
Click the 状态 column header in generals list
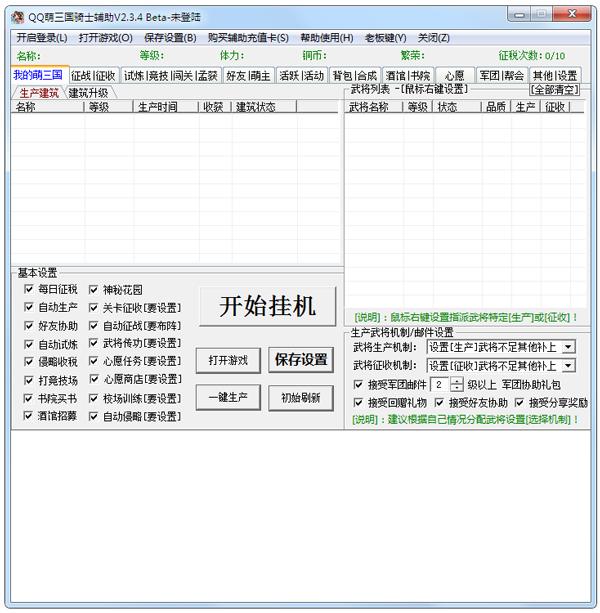point(456,107)
